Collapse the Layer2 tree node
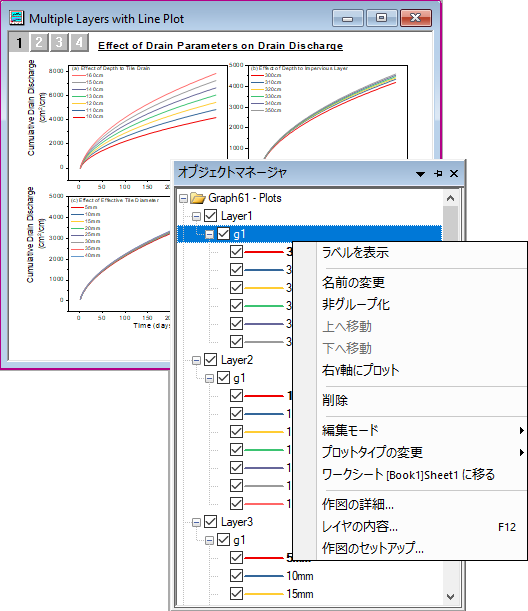The image size is (528, 611). click(x=196, y=360)
